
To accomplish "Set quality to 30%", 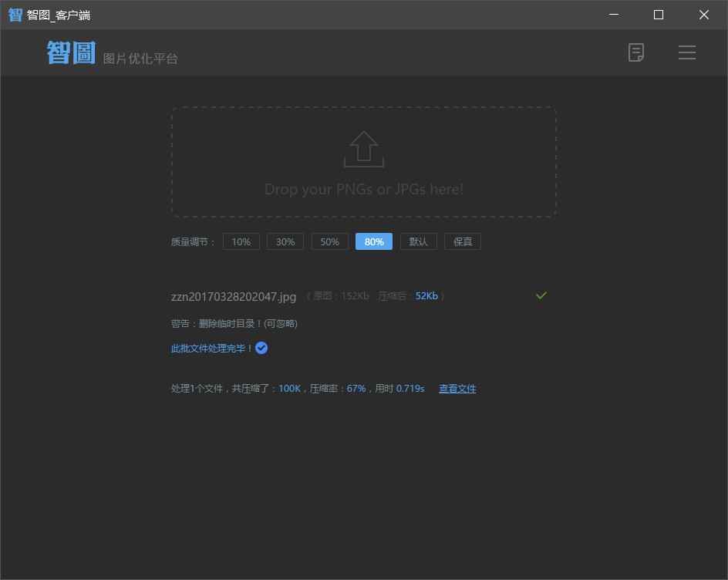I will click(285, 241).
